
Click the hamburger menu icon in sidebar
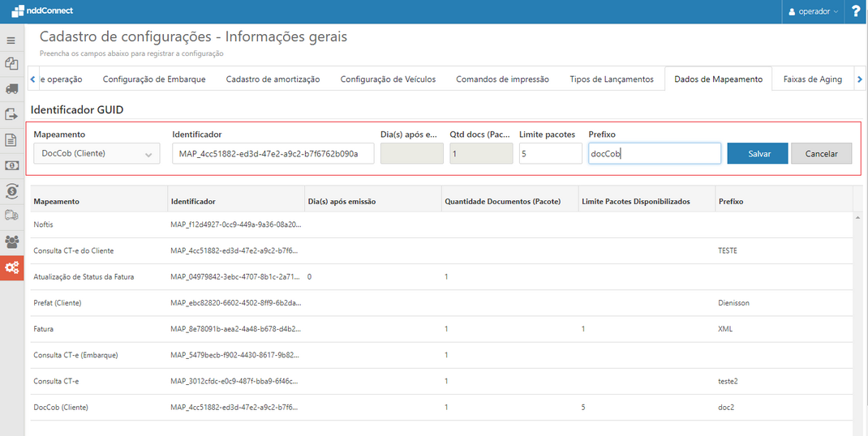click(x=11, y=40)
